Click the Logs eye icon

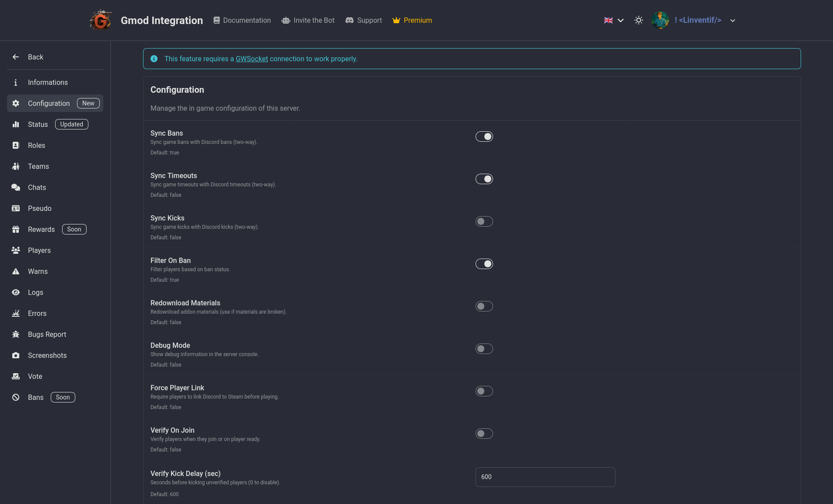click(x=16, y=292)
